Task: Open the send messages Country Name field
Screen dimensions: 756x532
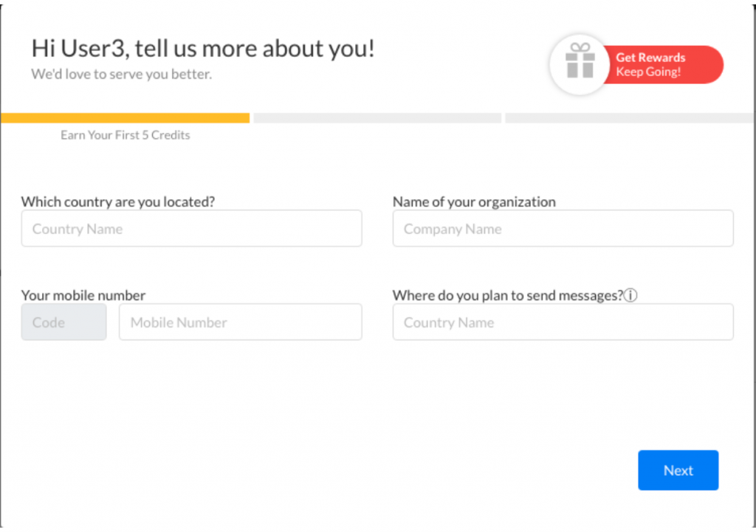Action: click(x=563, y=322)
